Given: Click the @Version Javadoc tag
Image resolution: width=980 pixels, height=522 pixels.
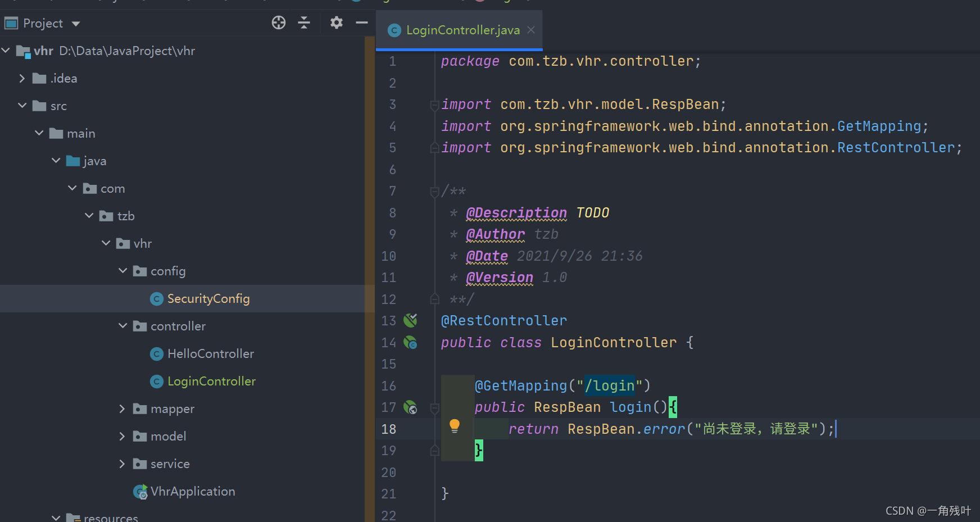Looking at the screenshot, I should coord(500,278).
